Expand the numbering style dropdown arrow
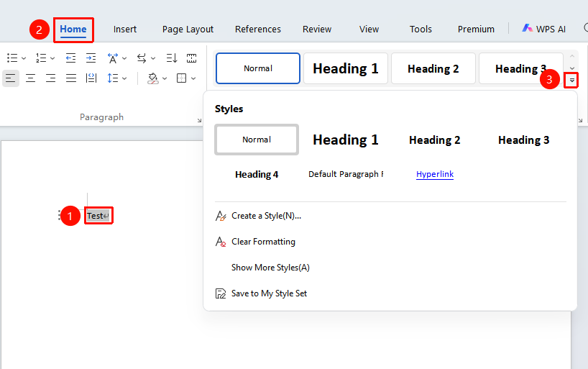The image size is (588, 369). coord(52,58)
